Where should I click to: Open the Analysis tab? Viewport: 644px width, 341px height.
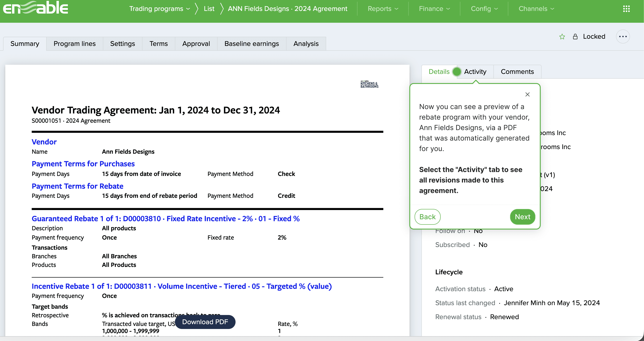tap(306, 44)
